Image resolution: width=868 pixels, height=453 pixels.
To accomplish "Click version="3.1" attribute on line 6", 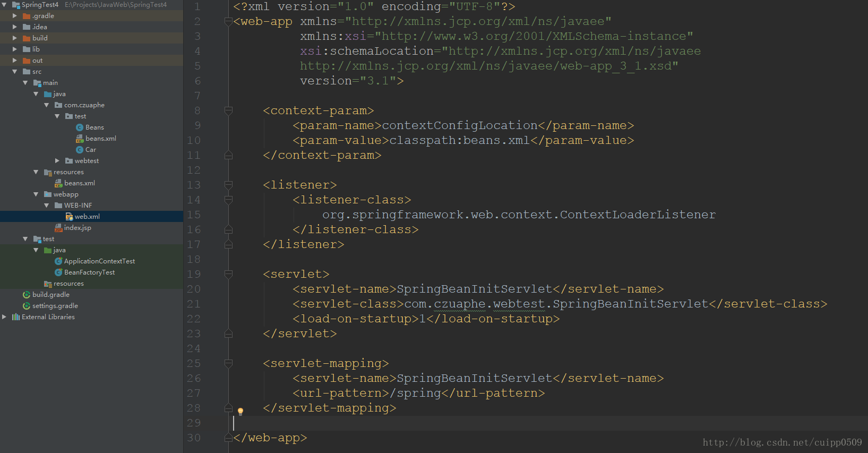I will [348, 81].
